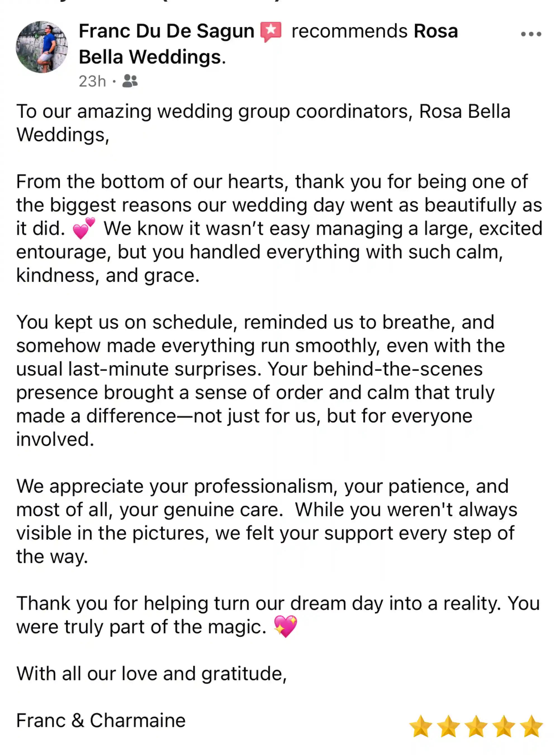This screenshot has width=560, height=755.
Task: Click the 'Franc & Charmaine' signature text
Action: point(101,720)
